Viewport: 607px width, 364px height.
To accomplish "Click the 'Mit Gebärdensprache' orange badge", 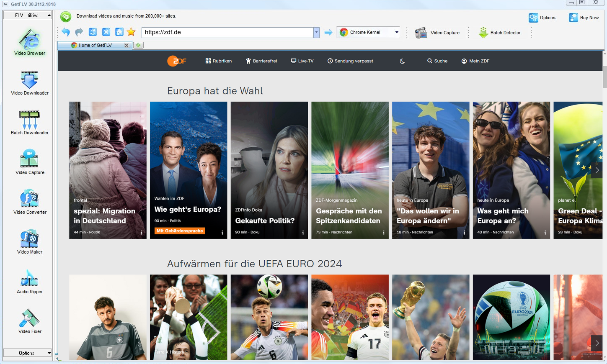I will pyautogui.click(x=180, y=231).
